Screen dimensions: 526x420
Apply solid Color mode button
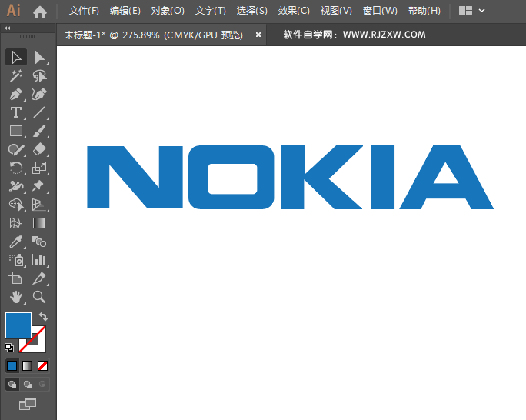click(x=12, y=365)
